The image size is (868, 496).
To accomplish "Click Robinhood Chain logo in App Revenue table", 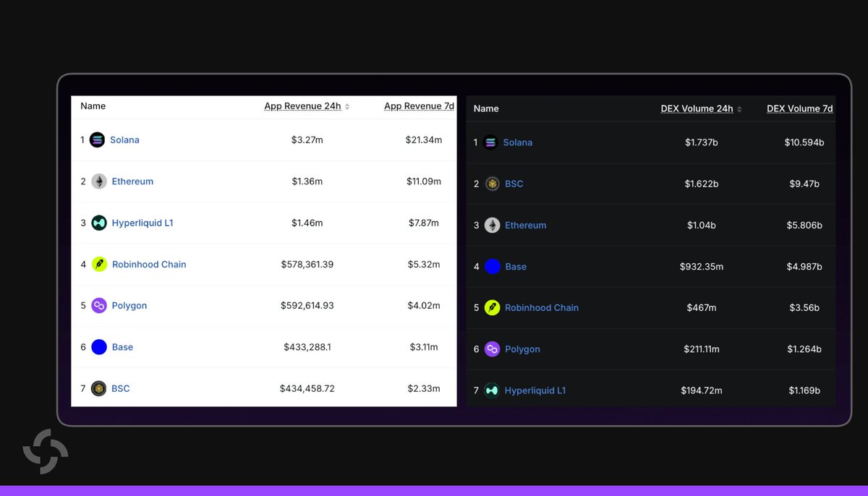I will (99, 264).
